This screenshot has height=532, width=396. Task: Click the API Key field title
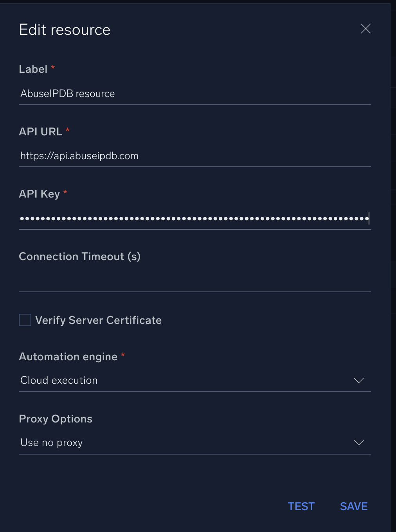(39, 194)
